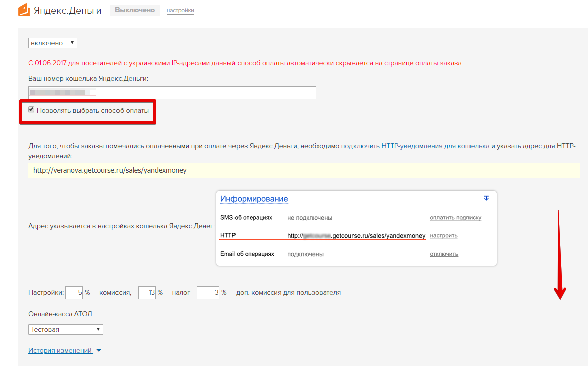588x366 pixels.
Task: Click the 'Онлайн-касса АТОЛ' label
Action: click(60, 314)
